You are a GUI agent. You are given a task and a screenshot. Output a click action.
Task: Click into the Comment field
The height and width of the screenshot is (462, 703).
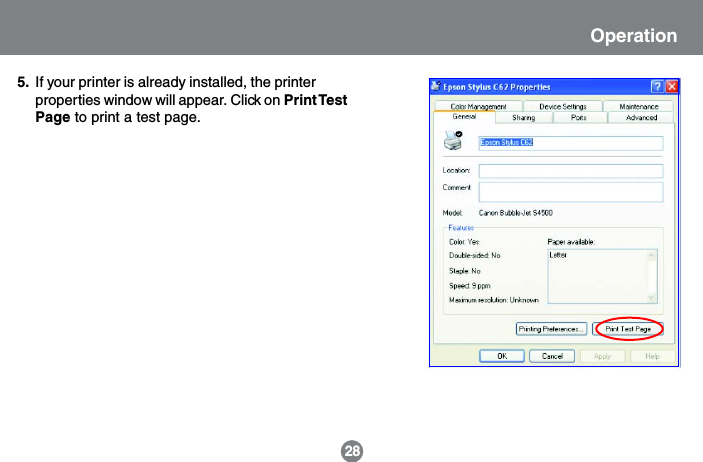point(571,192)
